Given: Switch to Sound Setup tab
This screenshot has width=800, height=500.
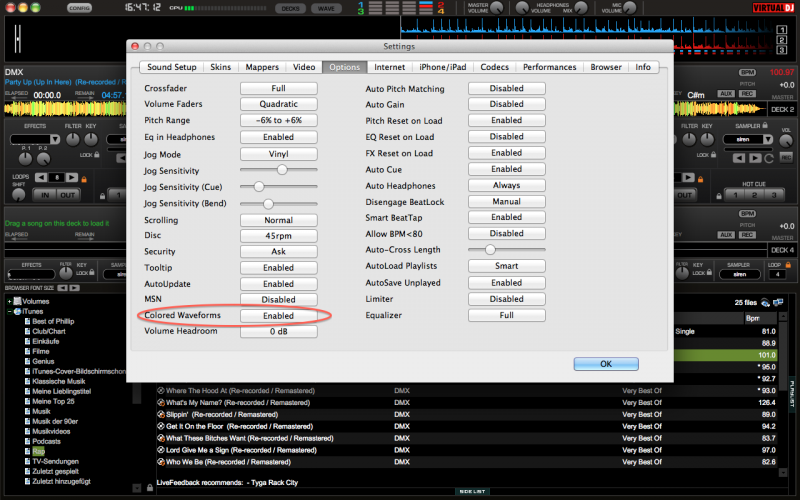Looking at the screenshot, I should (171, 67).
